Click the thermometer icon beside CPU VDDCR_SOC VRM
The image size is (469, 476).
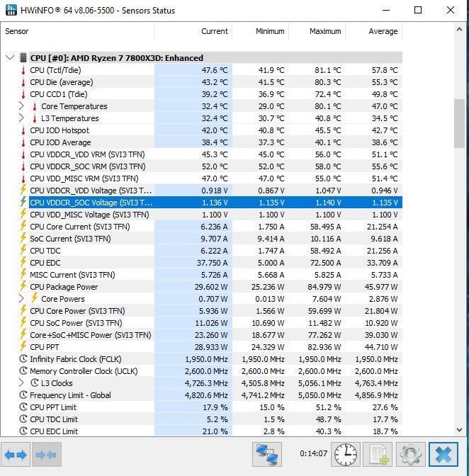point(23,166)
